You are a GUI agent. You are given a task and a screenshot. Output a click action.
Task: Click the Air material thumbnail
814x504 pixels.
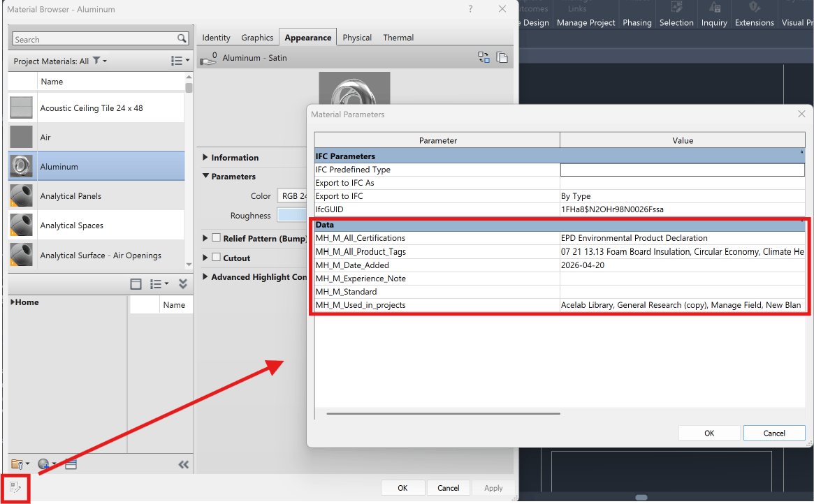(21, 138)
